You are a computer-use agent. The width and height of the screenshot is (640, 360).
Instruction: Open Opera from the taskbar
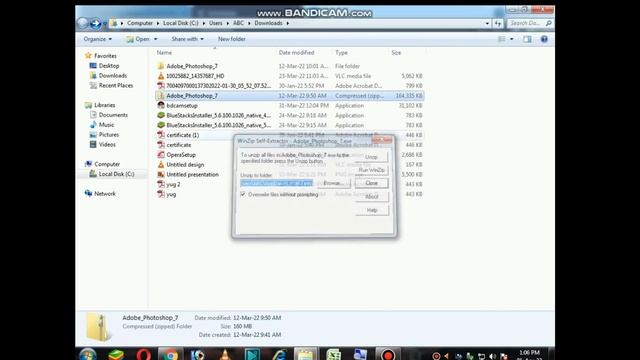point(144,354)
